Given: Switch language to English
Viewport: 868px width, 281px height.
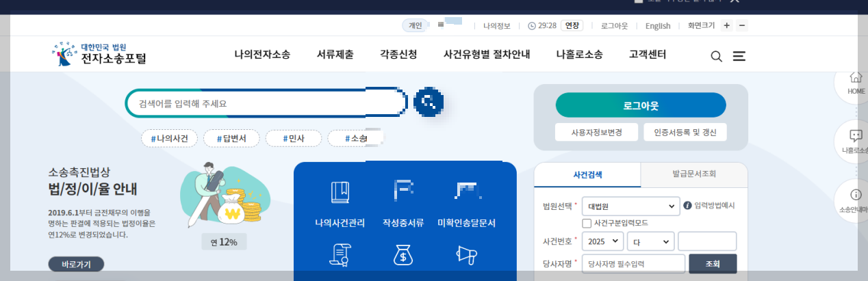Looking at the screenshot, I should pyautogui.click(x=658, y=26).
